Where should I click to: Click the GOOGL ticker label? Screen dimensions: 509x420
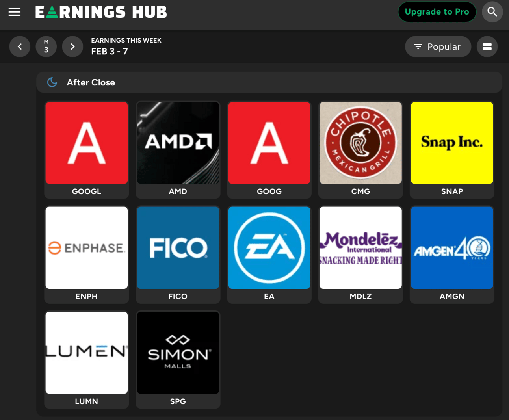coord(87,191)
